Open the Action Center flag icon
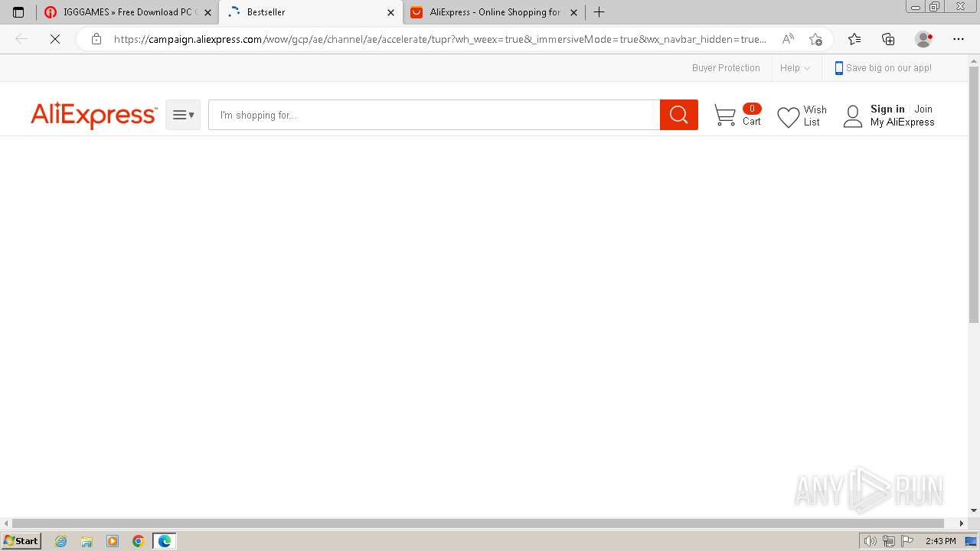 click(x=907, y=541)
